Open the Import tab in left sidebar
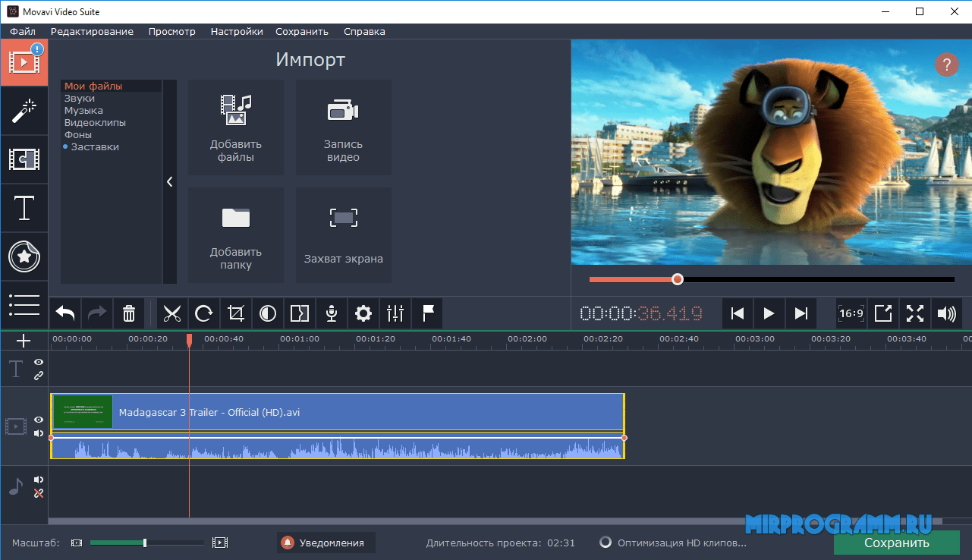This screenshot has height=560, width=972. pyautogui.click(x=24, y=63)
